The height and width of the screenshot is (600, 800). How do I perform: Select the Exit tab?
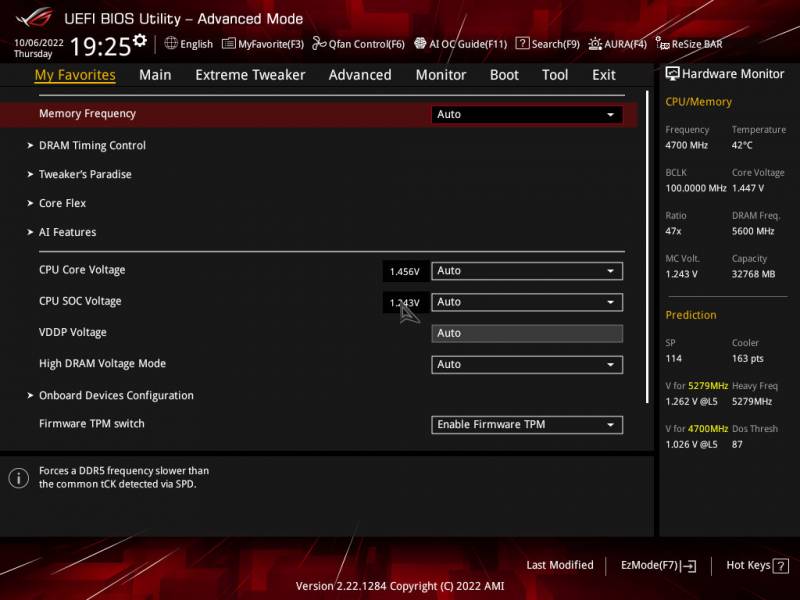coord(604,75)
